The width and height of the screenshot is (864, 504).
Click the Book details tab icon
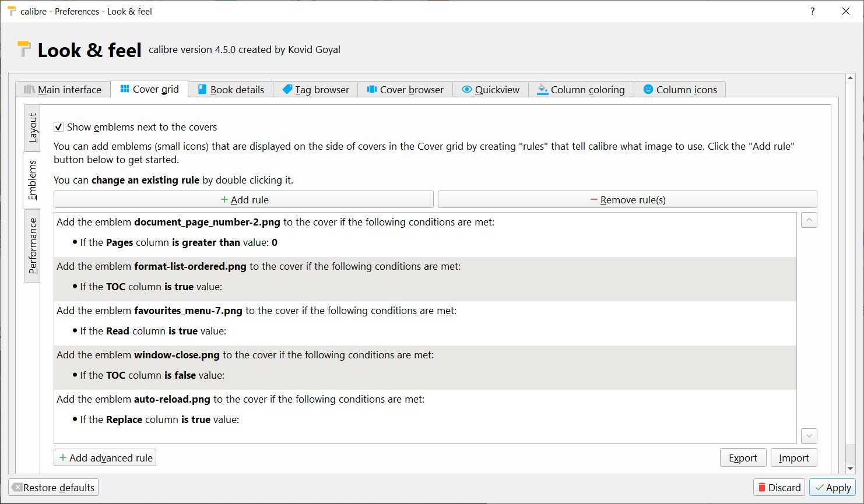[x=202, y=89]
